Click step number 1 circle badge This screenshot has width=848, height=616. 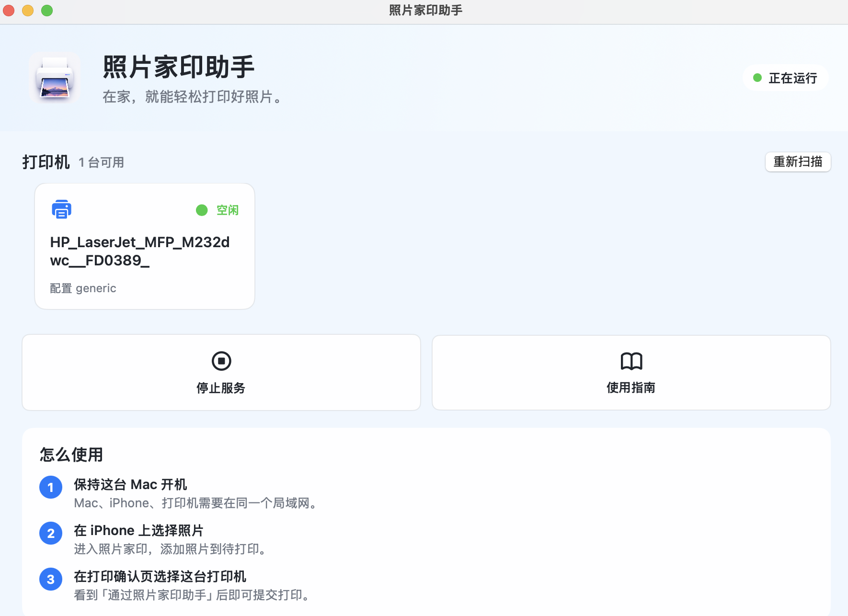[x=51, y=487]
